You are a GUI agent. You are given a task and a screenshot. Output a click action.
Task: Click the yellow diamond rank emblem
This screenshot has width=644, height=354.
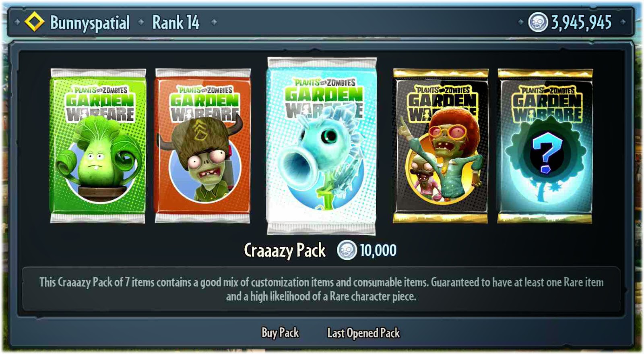[34, 22]
